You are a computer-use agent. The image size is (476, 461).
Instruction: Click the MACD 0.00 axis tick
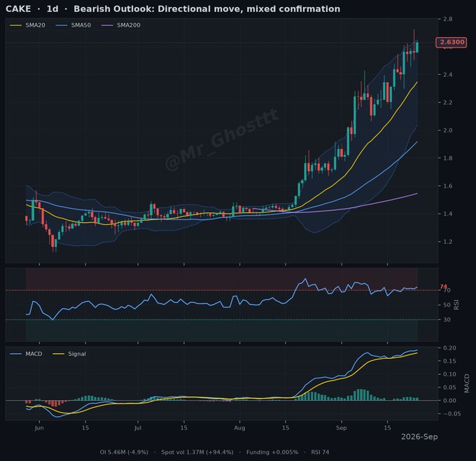449,401
